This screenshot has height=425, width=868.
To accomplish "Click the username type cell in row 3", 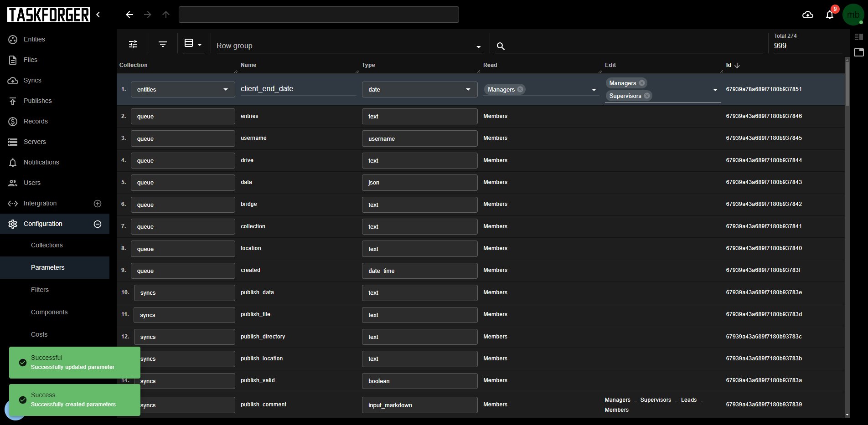I will click(x=419, y=138).
